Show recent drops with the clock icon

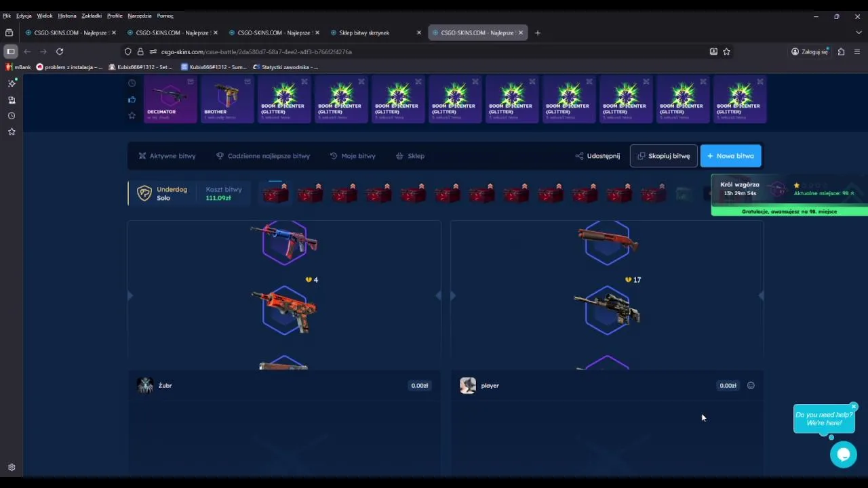tap(132, 83)
